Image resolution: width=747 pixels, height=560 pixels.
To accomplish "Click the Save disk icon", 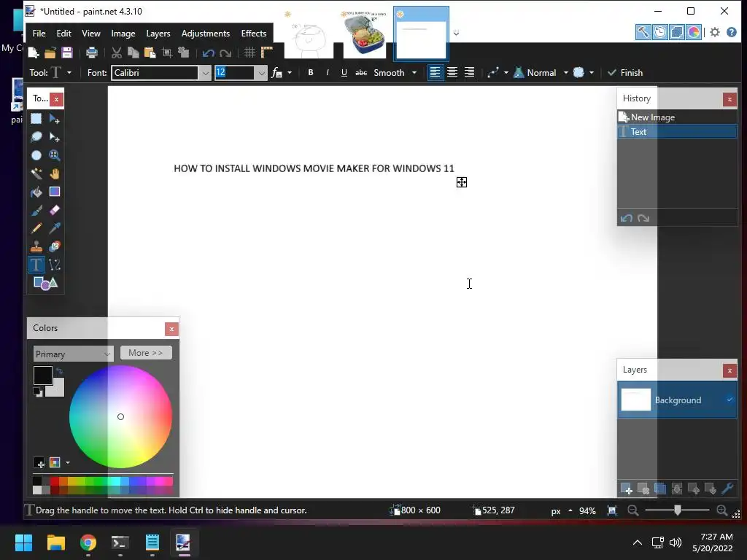I will point(66,52).
